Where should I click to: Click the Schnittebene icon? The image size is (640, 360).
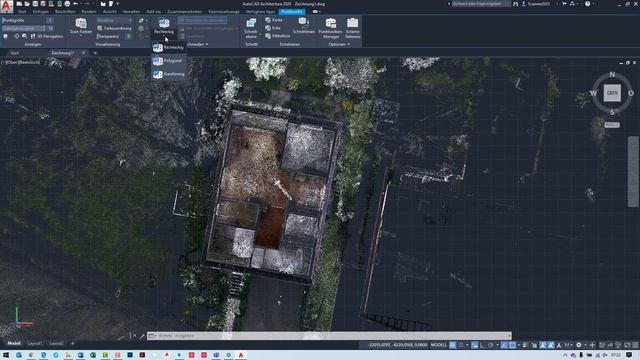point(251,23)
